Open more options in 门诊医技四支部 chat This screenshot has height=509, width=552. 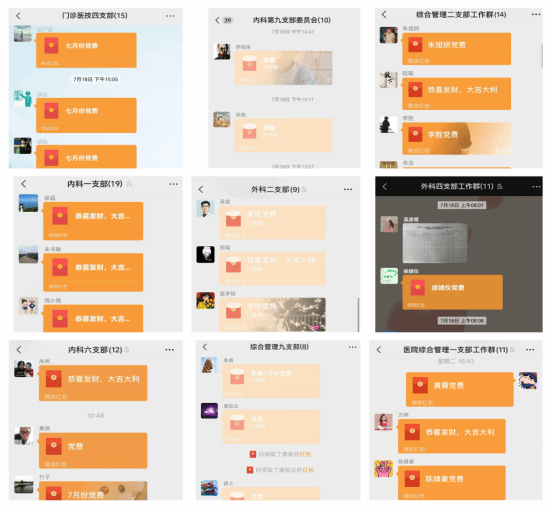click(x=170, y=16)
